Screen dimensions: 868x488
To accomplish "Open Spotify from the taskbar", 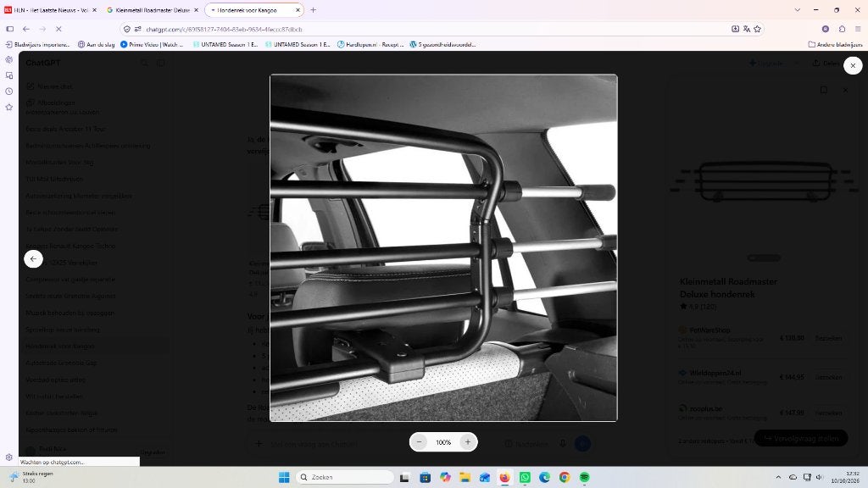I will pos(585,477).
